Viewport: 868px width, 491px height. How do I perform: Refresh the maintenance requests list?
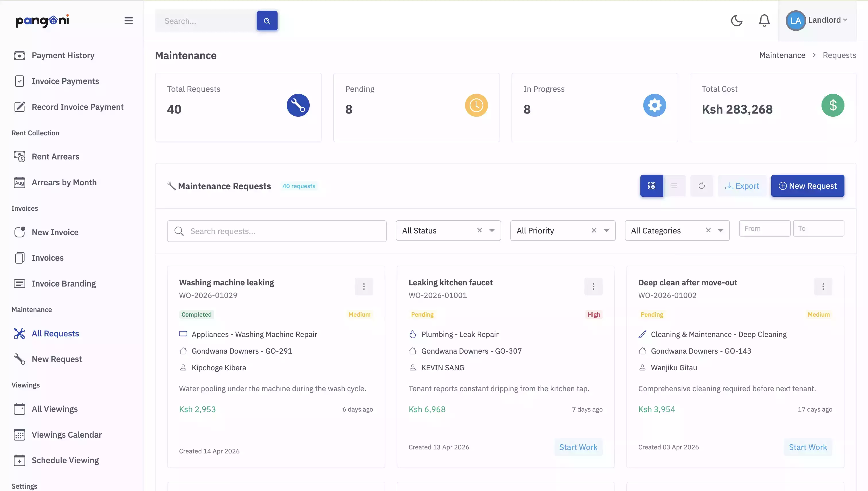point(701,186)
